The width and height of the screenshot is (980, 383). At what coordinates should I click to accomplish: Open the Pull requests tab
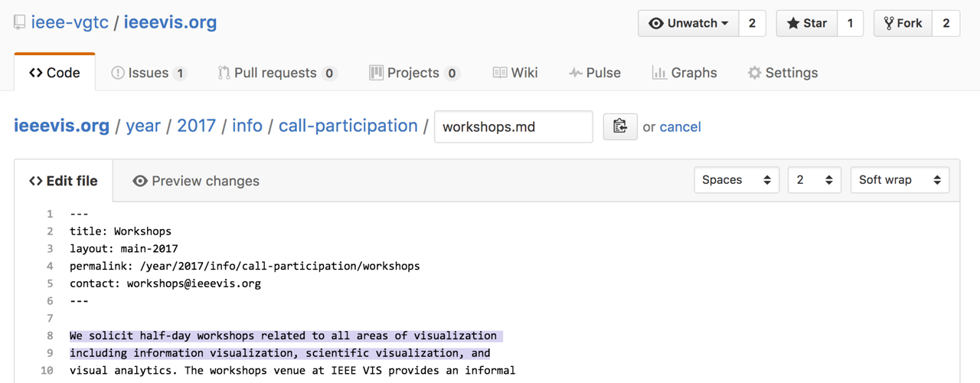[276, 73]
